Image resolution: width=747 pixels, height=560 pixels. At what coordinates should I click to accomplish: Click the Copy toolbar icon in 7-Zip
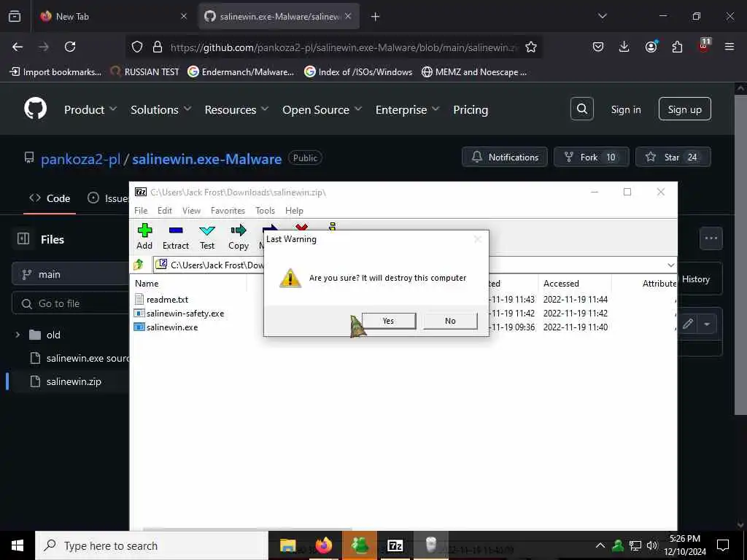coord(239,237)
